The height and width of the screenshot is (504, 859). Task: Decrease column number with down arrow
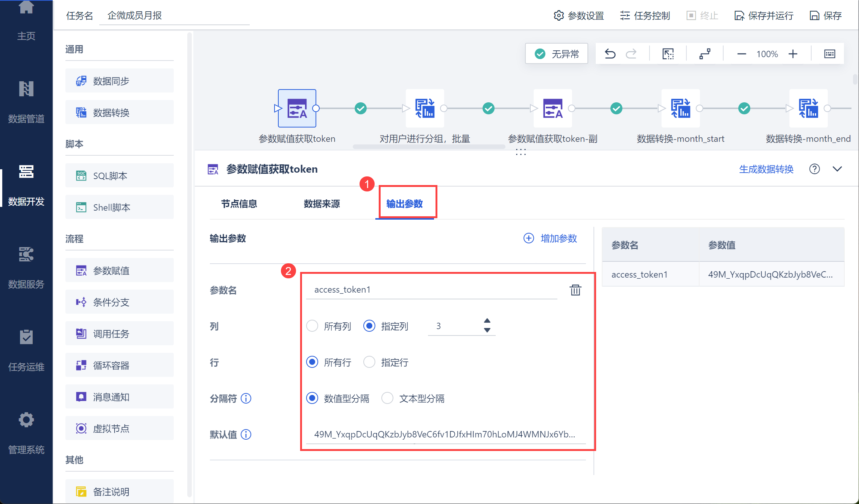pyautogui.click(x=487, y=330)
